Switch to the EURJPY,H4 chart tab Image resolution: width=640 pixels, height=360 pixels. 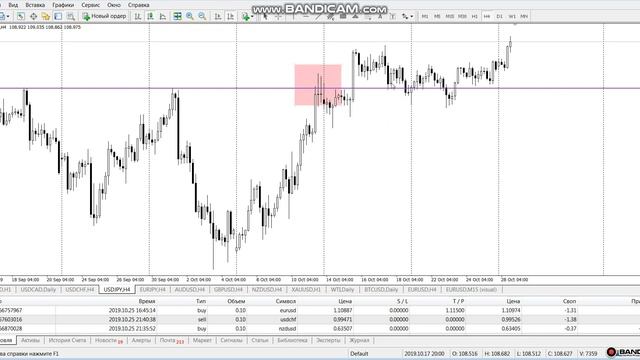(x=153, y=289)
